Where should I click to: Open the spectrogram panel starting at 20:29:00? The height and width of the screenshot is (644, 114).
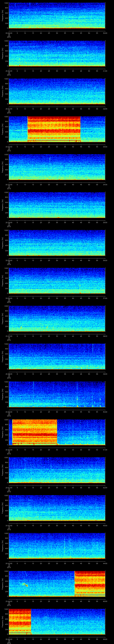coord(57,16)
